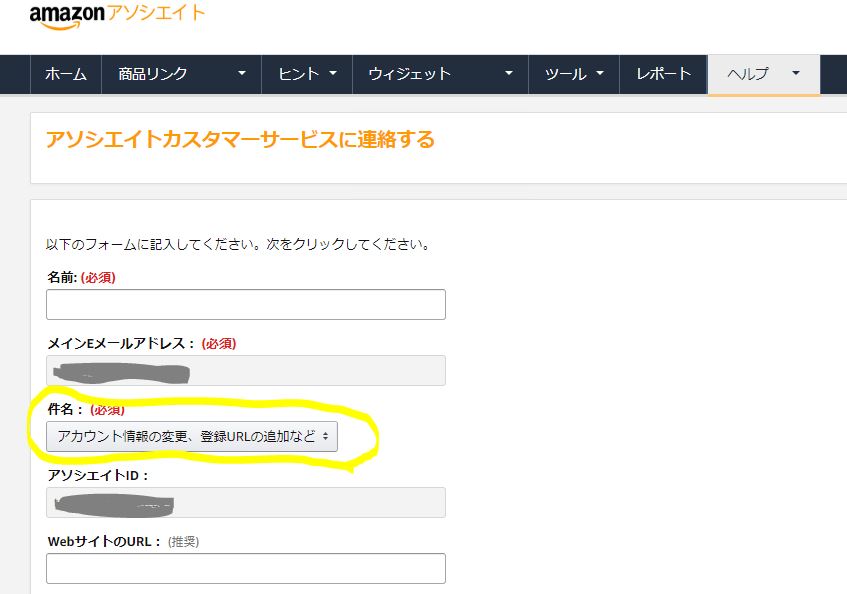Expand the ウィジェット dropdown arrow
This screenshot has height=594, width=847.
point(509,73)
